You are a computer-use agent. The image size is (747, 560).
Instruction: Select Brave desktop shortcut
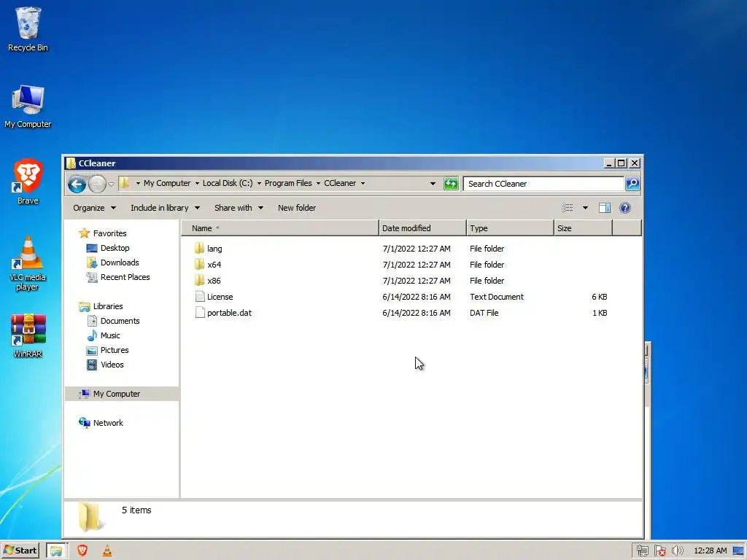pyautogui.click(x=28, y=182)
